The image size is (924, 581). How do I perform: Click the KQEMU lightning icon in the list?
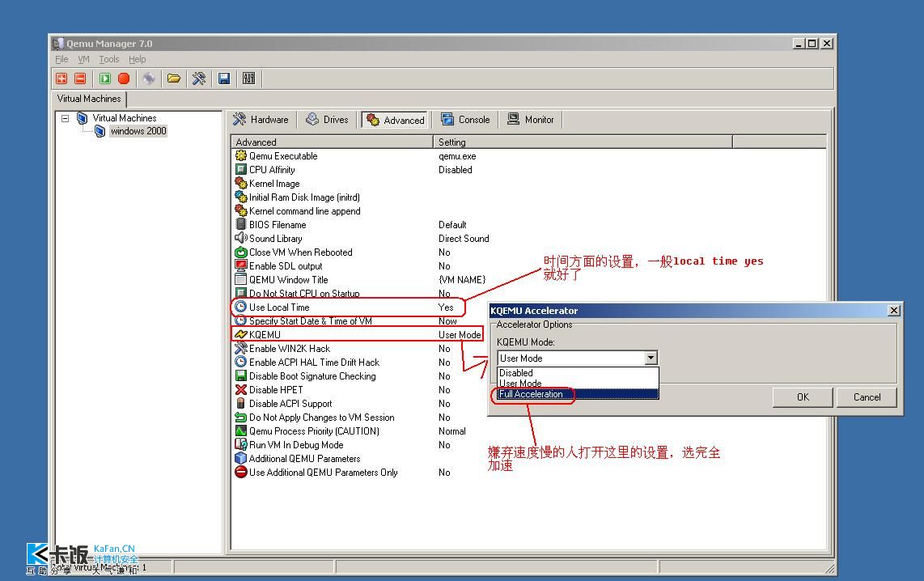pos(241,335)
